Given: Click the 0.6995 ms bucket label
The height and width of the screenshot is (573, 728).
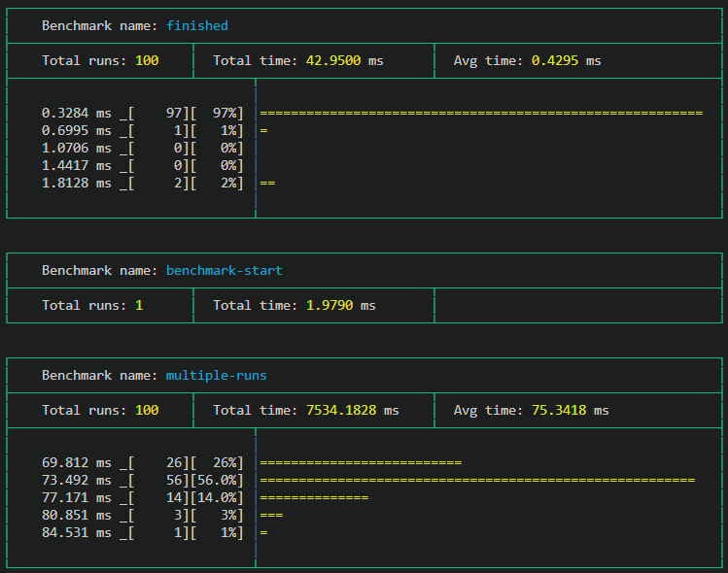Looking at the screenshot, I should (x=77, y=131).
